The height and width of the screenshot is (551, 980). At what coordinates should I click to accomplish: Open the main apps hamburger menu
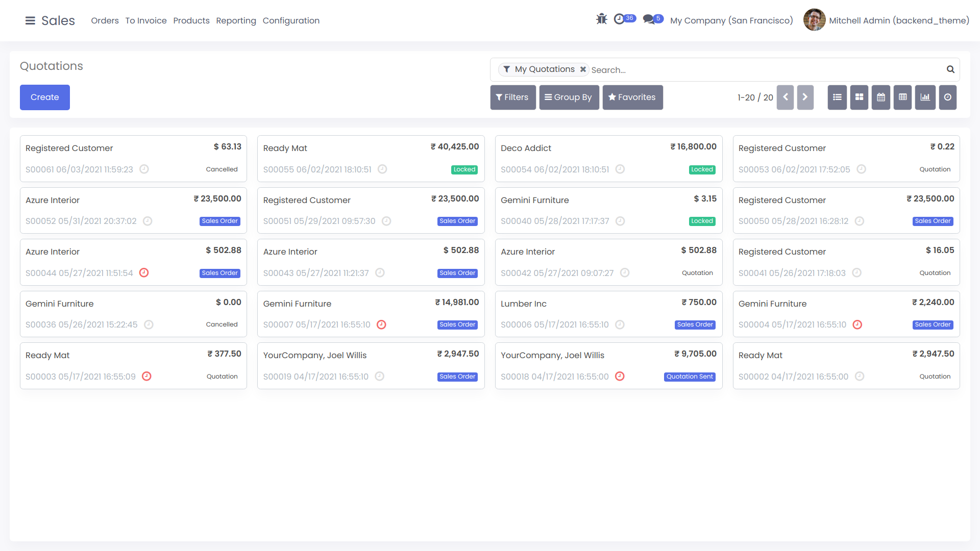coord(30,20)
